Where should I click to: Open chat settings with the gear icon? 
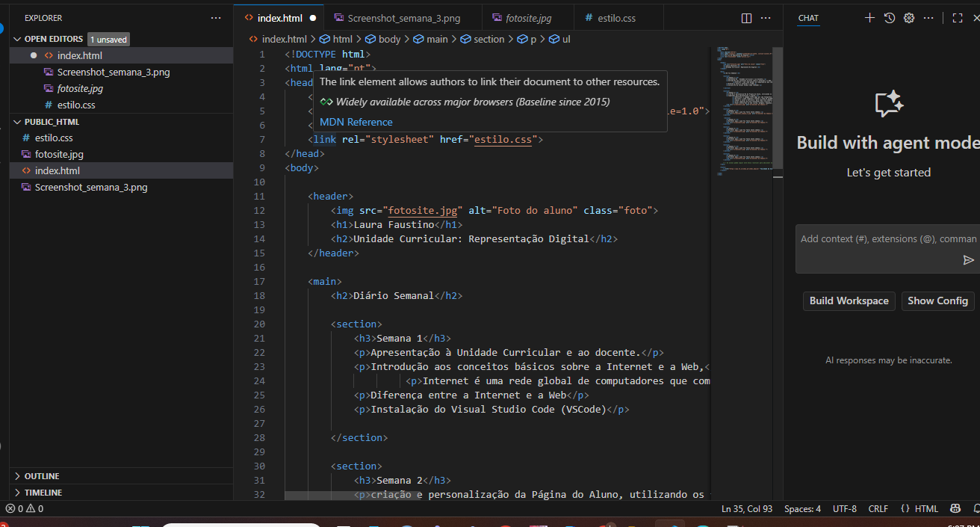point(909,17)
